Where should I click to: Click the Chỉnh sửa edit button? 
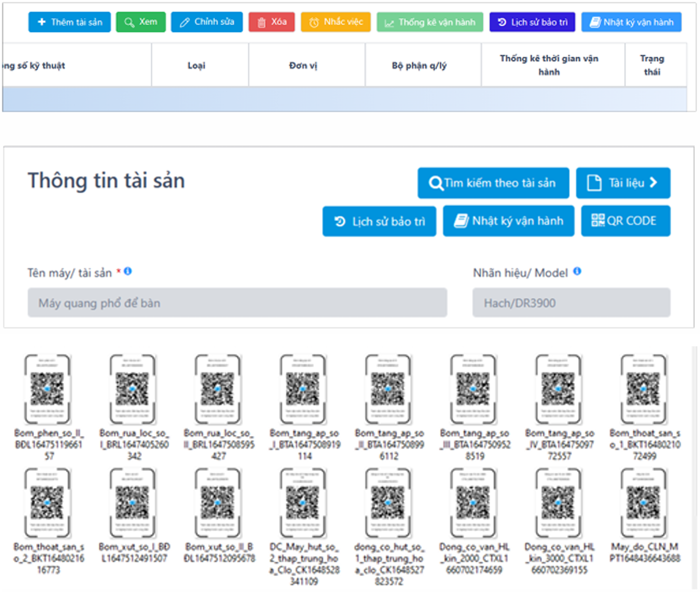pyautogui.click(x=207, y=22)
